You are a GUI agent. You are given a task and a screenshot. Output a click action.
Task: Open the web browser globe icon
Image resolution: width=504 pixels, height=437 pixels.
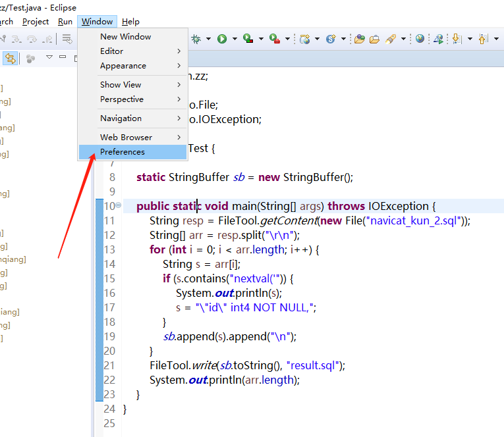coord(420,39)
